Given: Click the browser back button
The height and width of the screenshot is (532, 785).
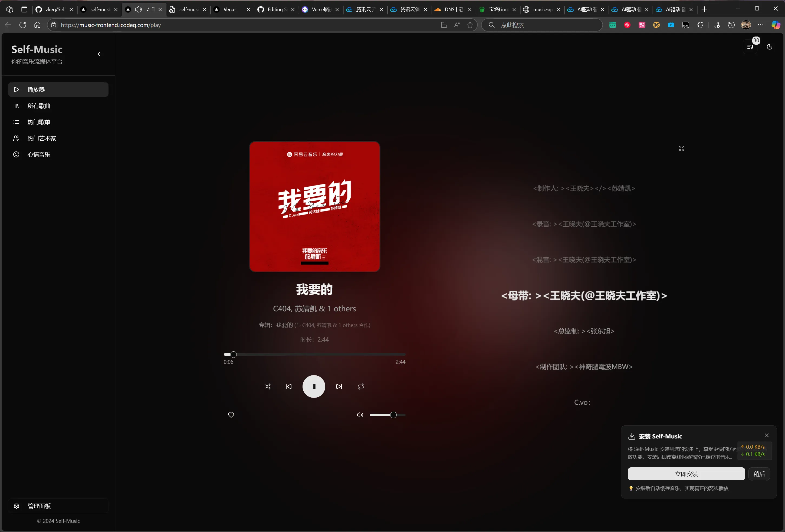Looking at the screenshot, I should (8, 25).
